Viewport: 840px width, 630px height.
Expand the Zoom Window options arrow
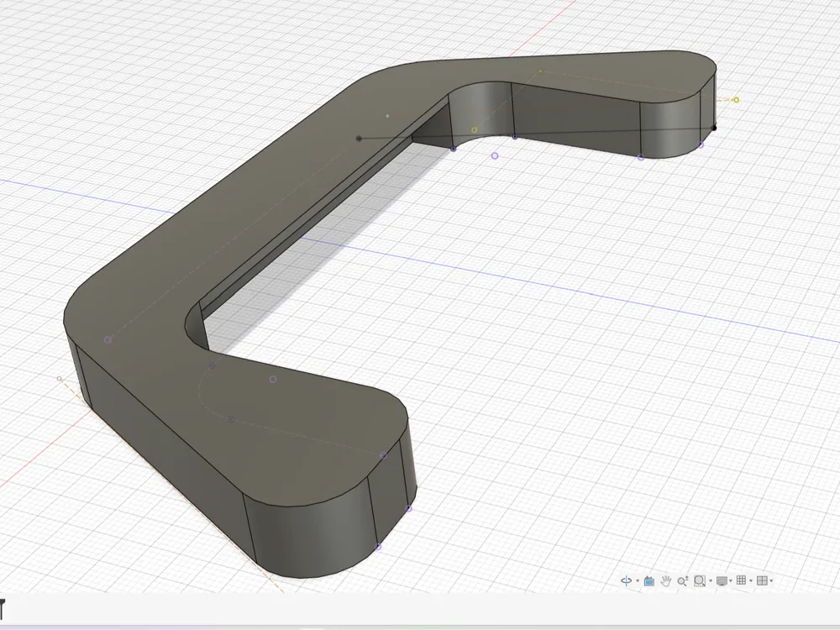[711, 580]
